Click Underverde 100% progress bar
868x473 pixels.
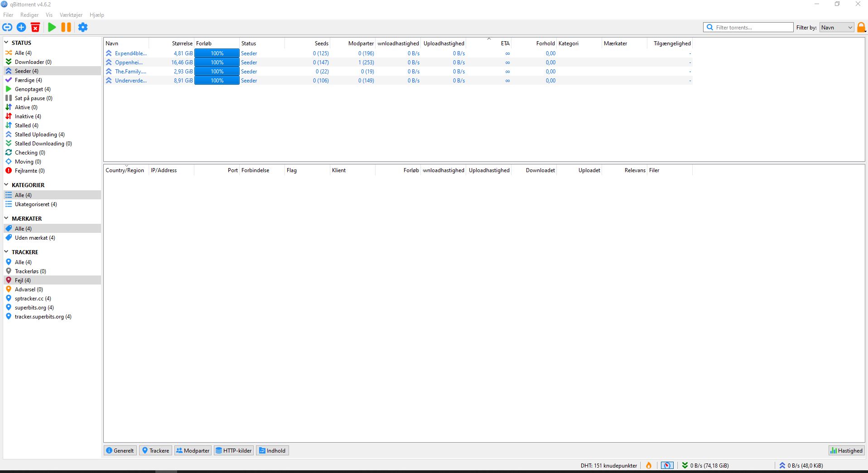pos(217,81)
